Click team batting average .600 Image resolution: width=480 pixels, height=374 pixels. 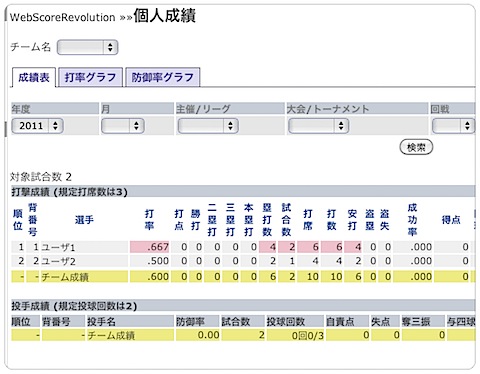tap(158, 276)
